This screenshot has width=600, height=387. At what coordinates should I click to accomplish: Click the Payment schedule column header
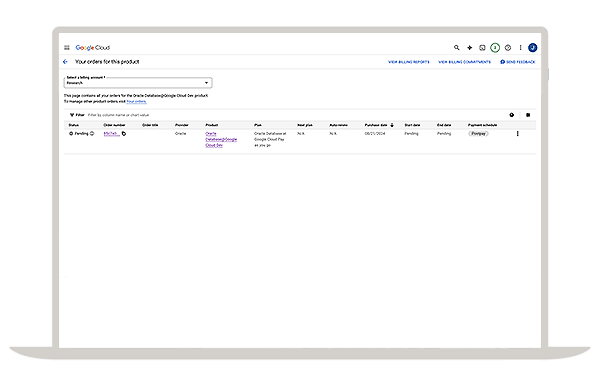coord(483,125)
